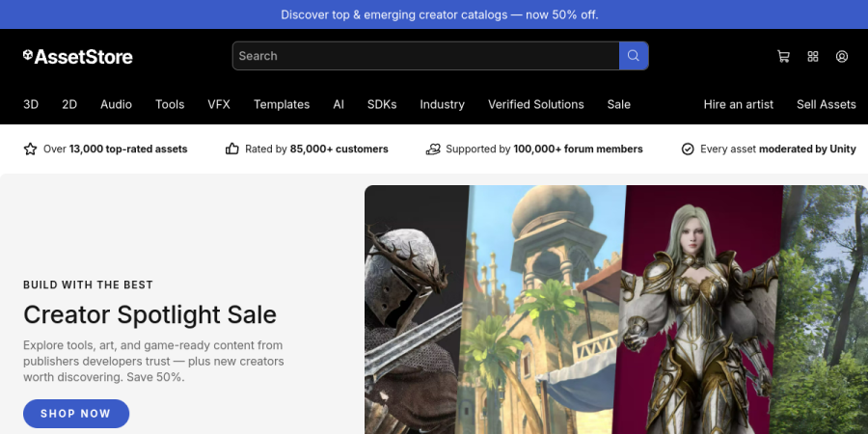This screenshot has width=868, height=434.
Task: Click the BUILD WITH THE BEST label
Action: [x=88, y=285]
